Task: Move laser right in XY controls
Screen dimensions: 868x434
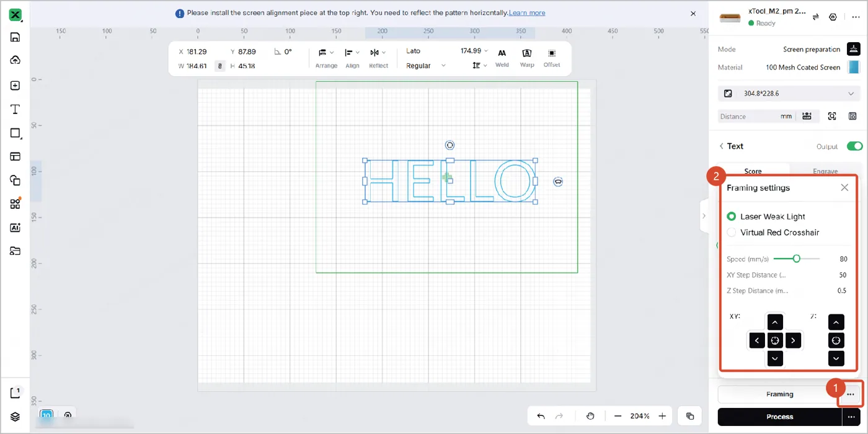Action: point(793,340)
